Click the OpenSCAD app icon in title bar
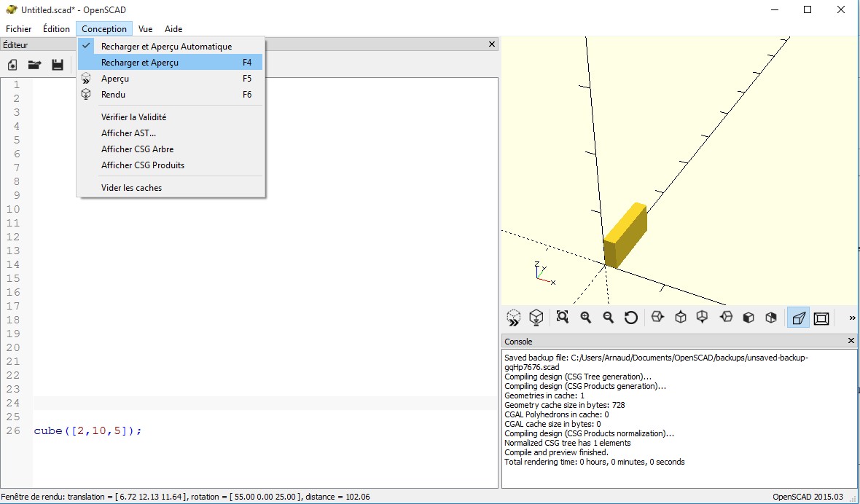 point(11,10)
